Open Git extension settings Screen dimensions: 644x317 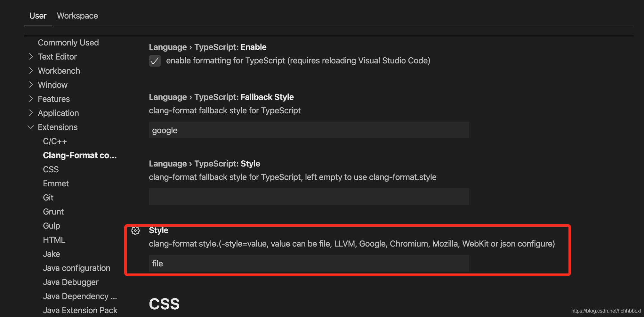click(x=48, y=197)
